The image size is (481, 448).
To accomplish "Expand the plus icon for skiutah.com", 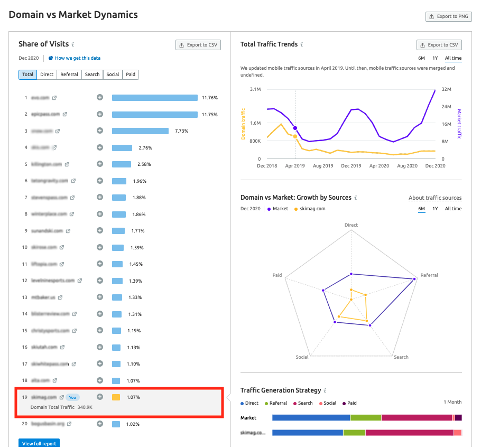I will click(x=99, y=347).
